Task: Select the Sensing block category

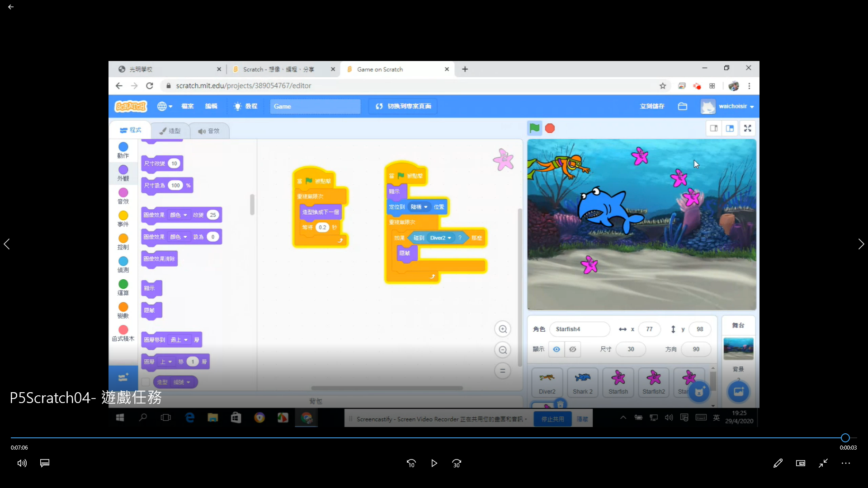Action: click(x=123, y=264)
